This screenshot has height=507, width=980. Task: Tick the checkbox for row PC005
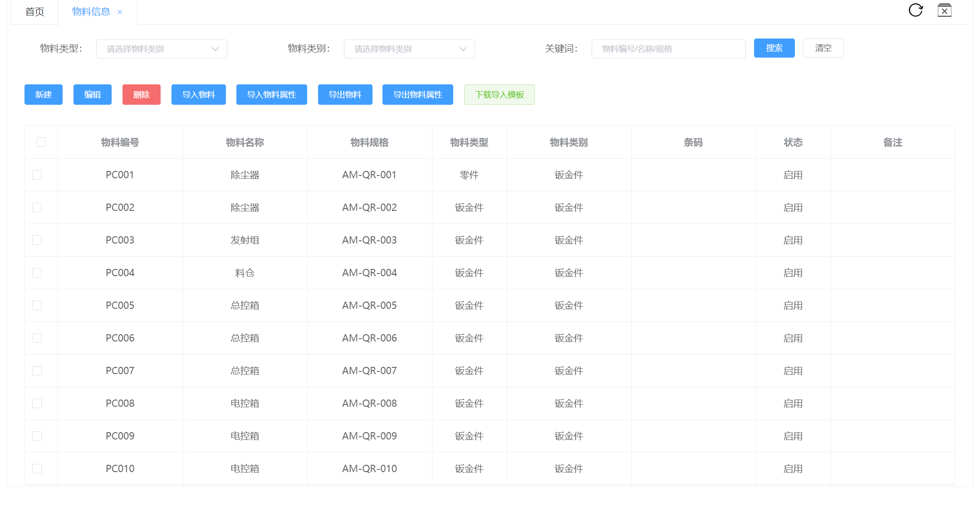tap(37, 306)
